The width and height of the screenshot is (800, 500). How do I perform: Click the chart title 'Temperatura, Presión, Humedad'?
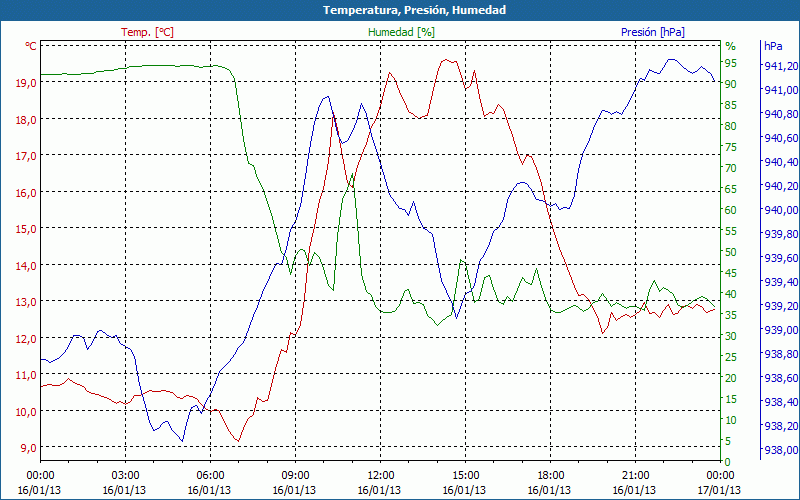click(x=414, y=10)
